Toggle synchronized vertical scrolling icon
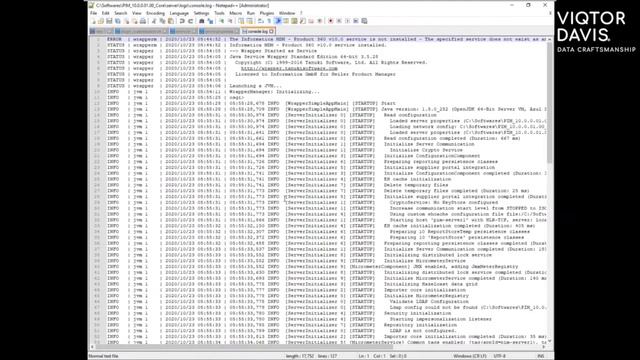 242,21
